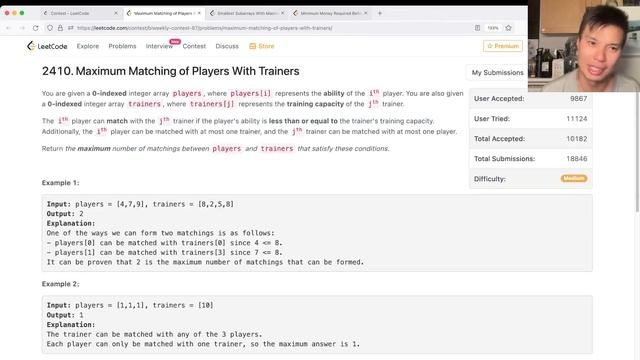640x360 pixels.
Task: Click the browser back arrow
Action: [9, 28]
